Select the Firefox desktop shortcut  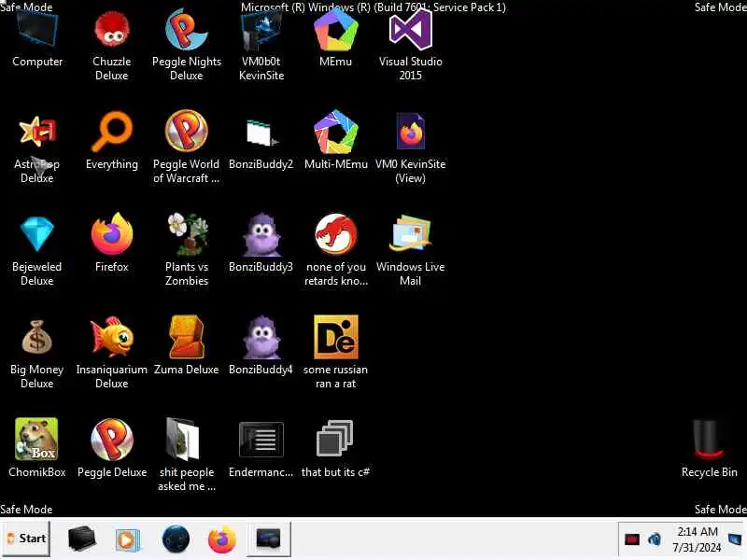click(x=112, y=234)
